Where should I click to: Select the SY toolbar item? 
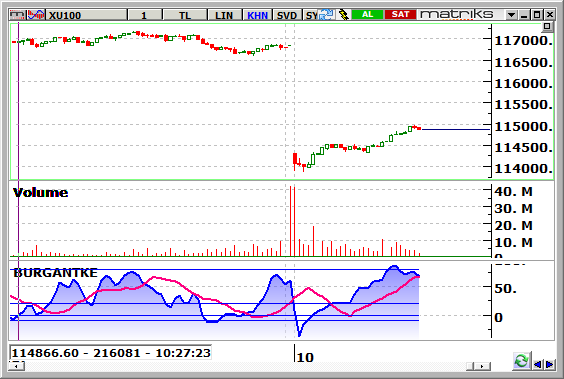click(311, 15)
